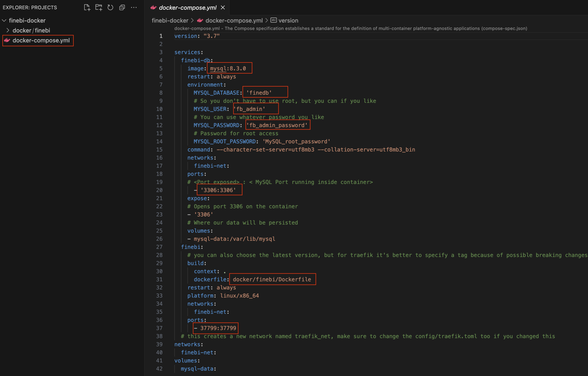The width and height of the screenshot is (588, 376).
Task: Select the docker-compose.yml editor tab
Action: [x=188, y=7]
